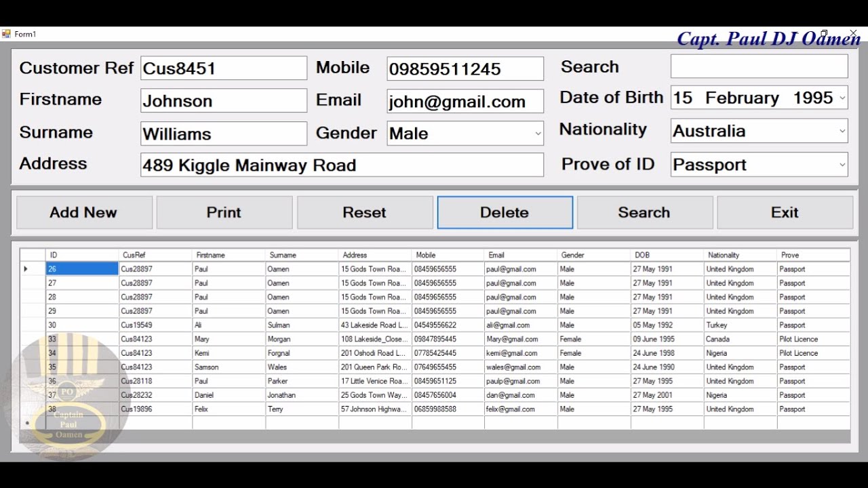868x488 pixels.
Task: Click the firstname cell Mary
Action: (229, 339)
